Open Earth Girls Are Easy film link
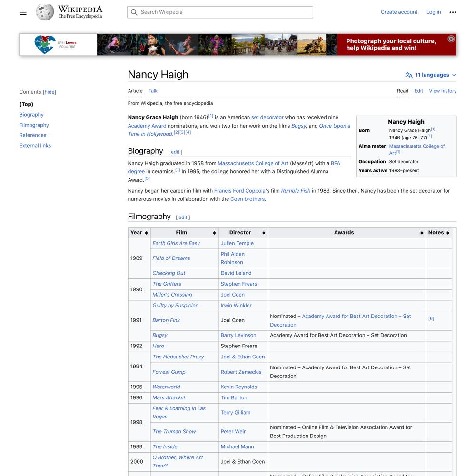Image resolution: width=476 pixels, height=476 pixels. pyautogui.click(x=176, y=243)
